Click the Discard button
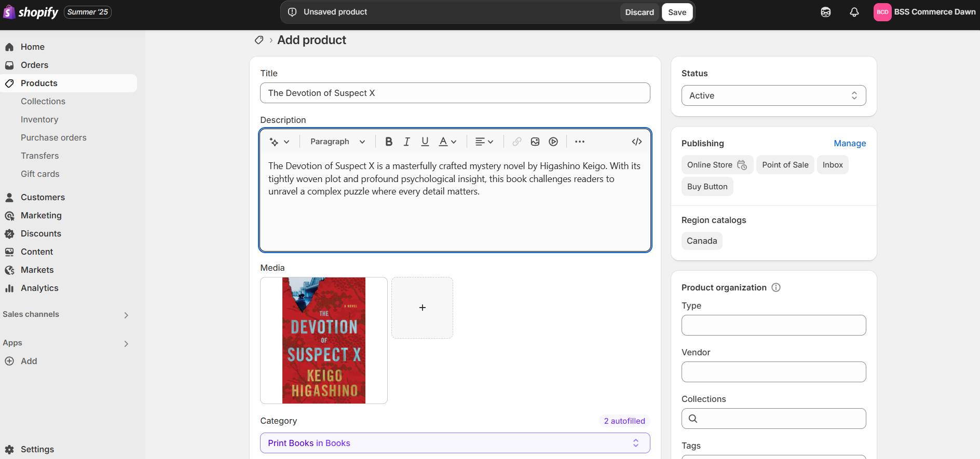The height and width of the screenshot is (459, 980). point(639,12)
